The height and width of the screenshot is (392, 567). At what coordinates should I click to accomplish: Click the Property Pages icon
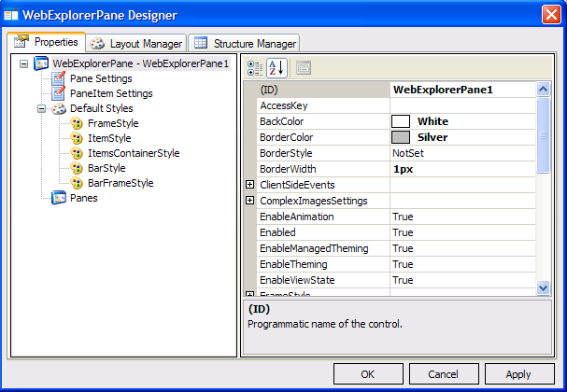click(304, 67)
